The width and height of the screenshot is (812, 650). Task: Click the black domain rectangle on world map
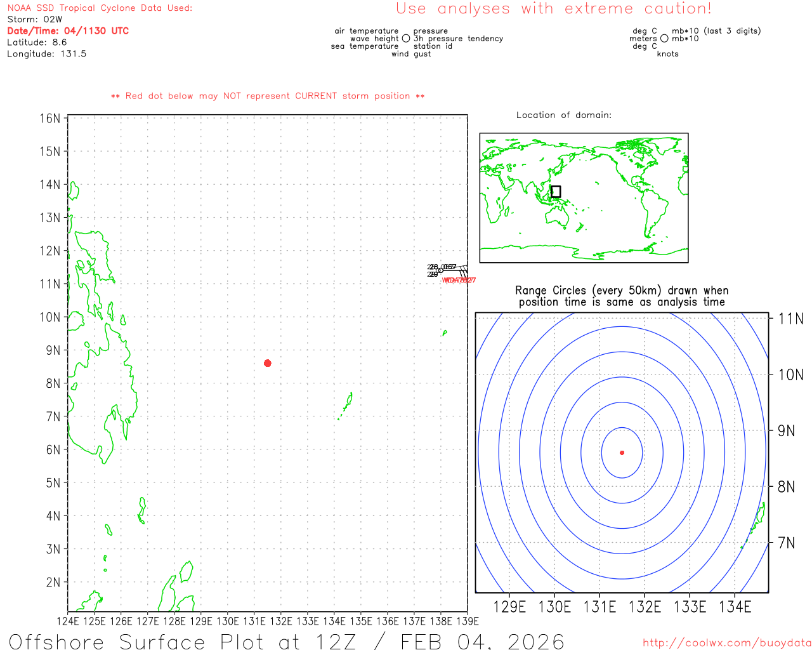click(556, 192)
